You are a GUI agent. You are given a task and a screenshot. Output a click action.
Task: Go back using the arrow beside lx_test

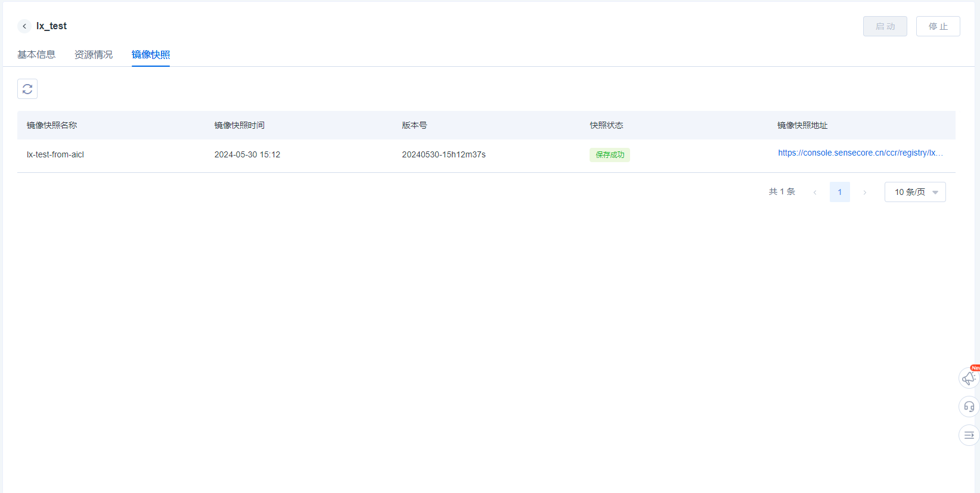[x=24, y=26]
